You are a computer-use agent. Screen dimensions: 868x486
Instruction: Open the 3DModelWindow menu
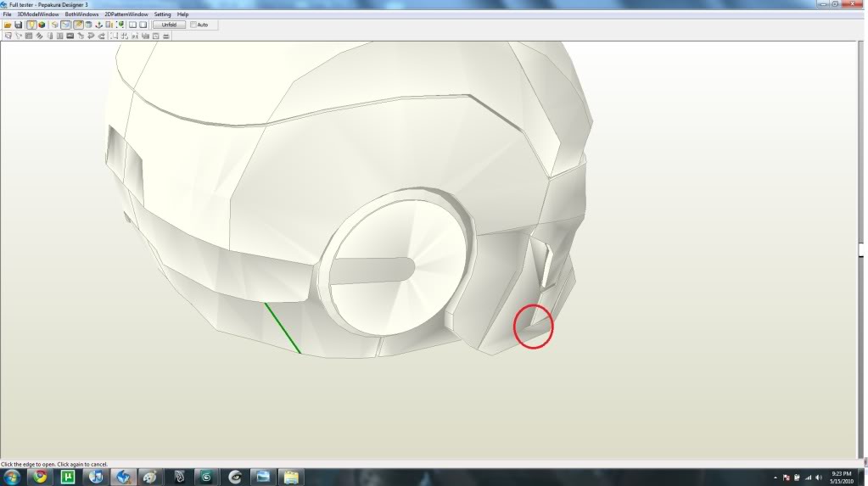click(38, 14)
